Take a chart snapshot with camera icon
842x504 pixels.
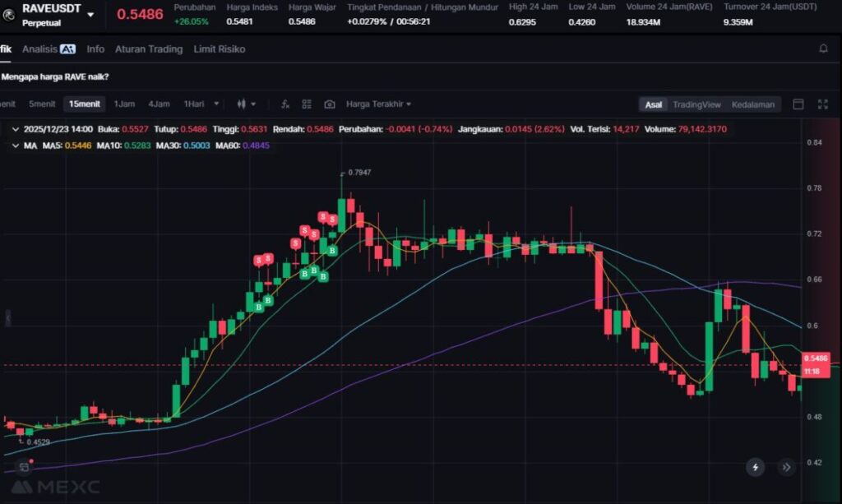click(x=329, y=104)
